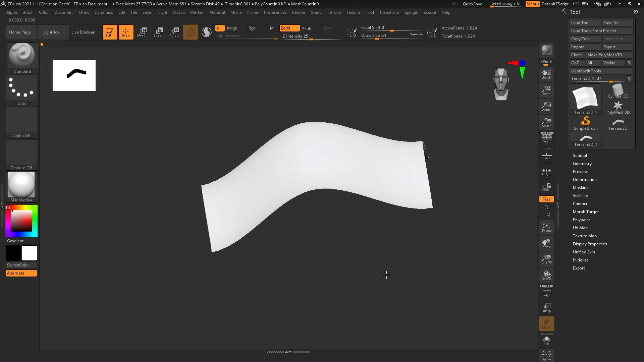644x362 pixels.
Task: Toggle Solo mode
Action: point(546,340)
